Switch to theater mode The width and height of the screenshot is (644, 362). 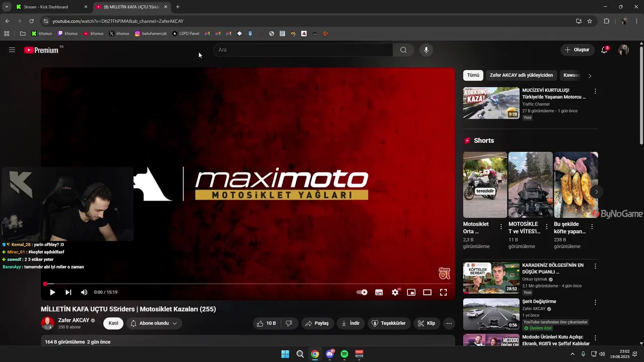(427, 292)
